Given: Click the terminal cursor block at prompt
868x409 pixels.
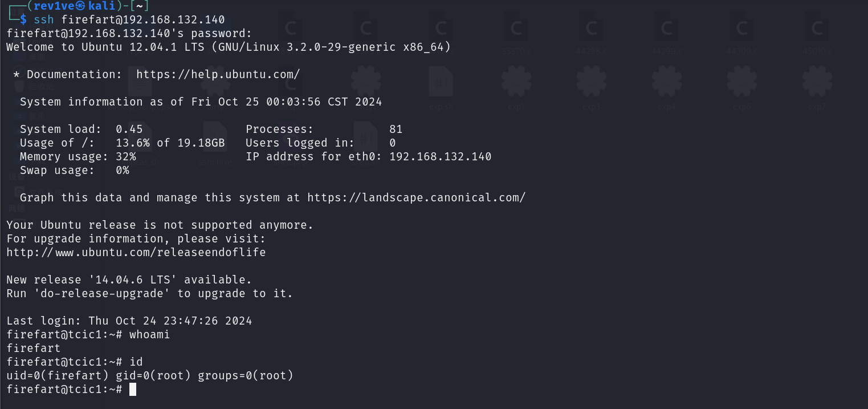Looking at the screenshot, I should click(x=133, y=390).
